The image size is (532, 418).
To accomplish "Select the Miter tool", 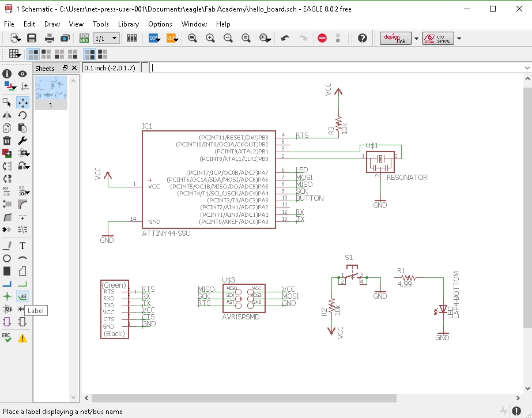I will [22, 204].
